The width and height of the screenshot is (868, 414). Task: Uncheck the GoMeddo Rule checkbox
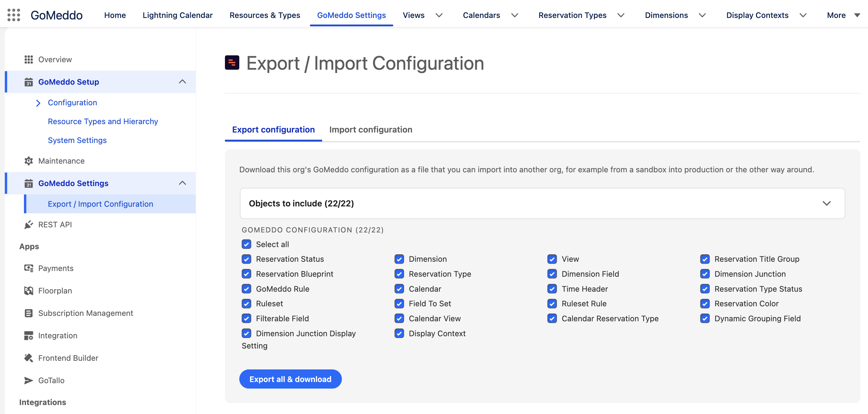coord(246,289)
